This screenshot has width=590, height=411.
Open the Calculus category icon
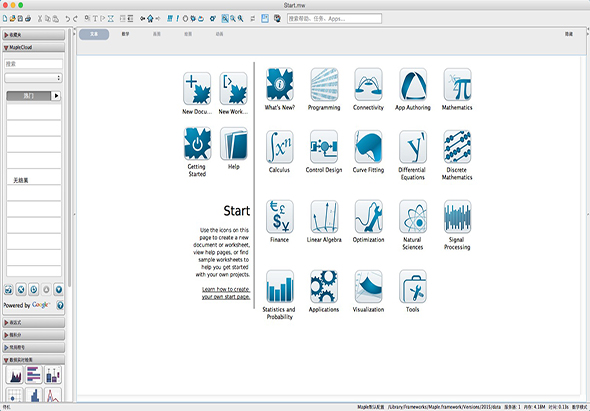[280, 147]
